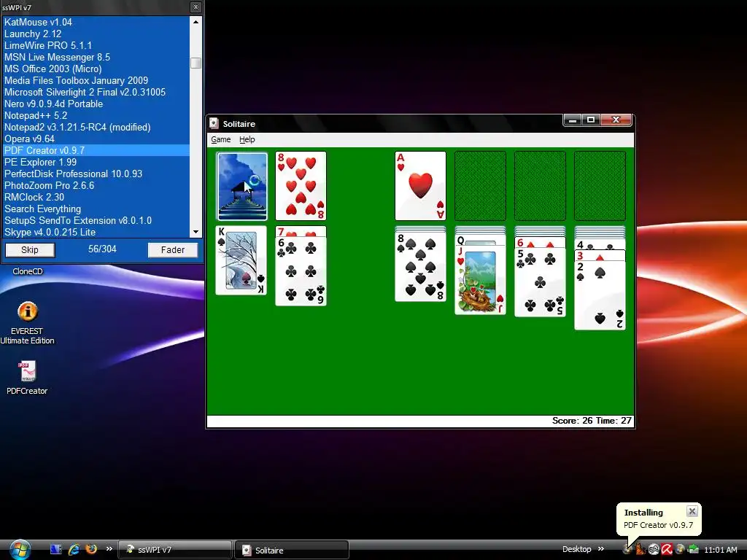Select Notepad2 v3.1.21.5-RC4 entry
747x560 pixels.
point(96,127)
